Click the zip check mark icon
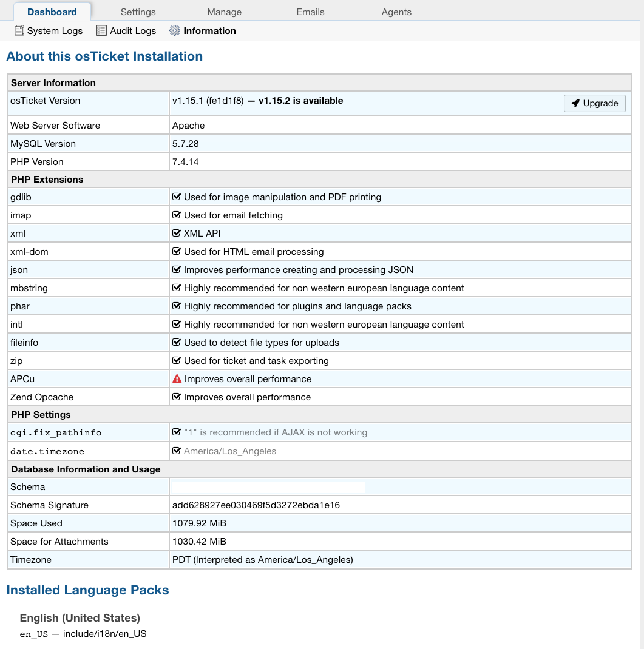The image size is (644, 649). pos(177,360)
